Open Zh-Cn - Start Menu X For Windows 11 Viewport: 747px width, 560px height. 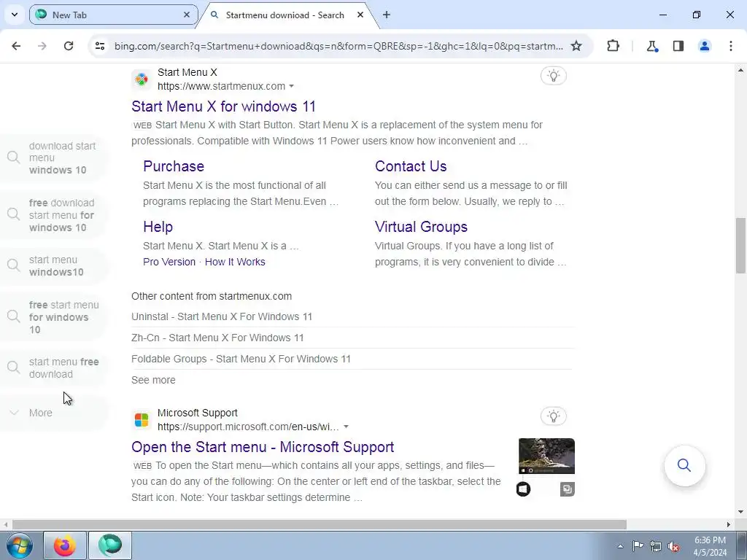(217, 338)
